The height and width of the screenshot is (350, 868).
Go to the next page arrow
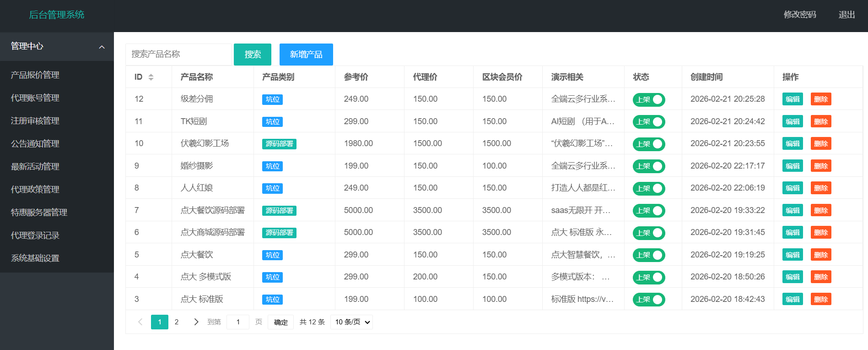click(x=196, y=322)
